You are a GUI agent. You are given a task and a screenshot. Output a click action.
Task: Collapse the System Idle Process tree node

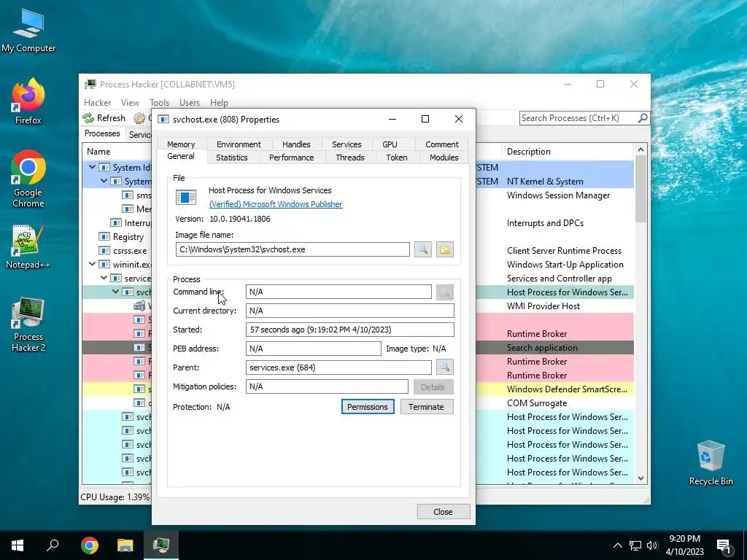click(x=92, y=167)
